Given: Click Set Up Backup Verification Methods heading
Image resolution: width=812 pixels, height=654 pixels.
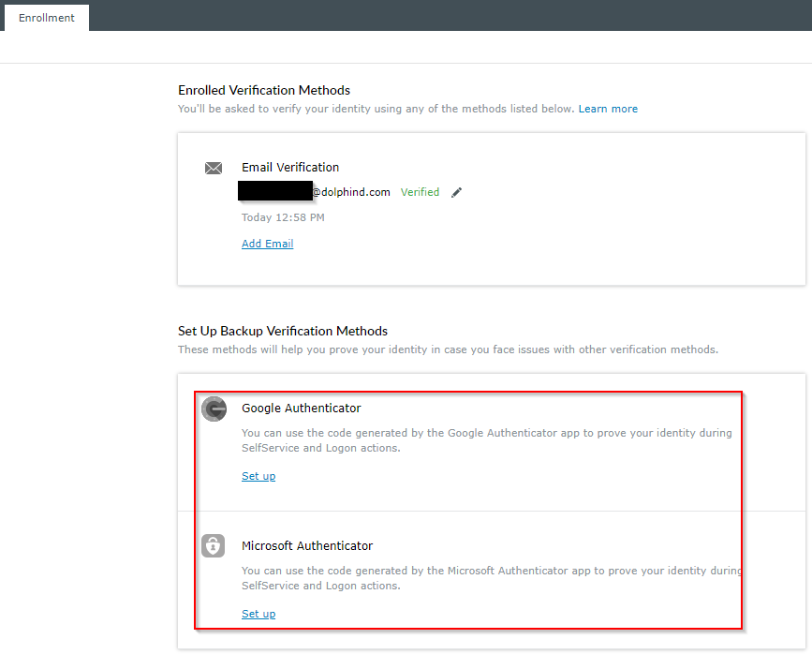Looking at the screenshot, I should tap(283, 331).
